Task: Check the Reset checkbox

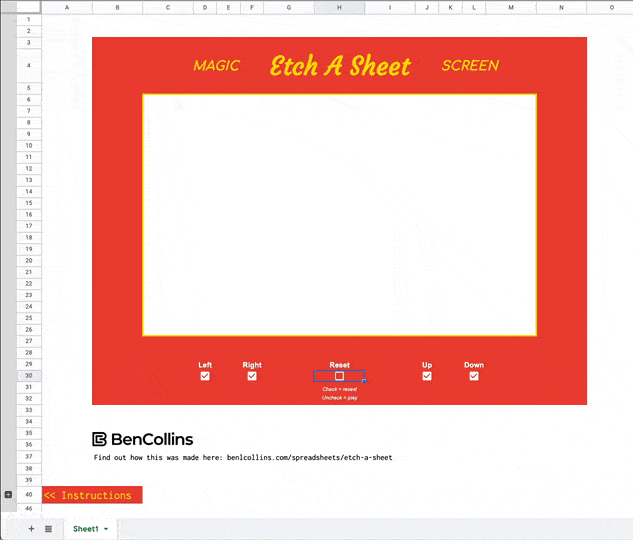Action: 340,376
